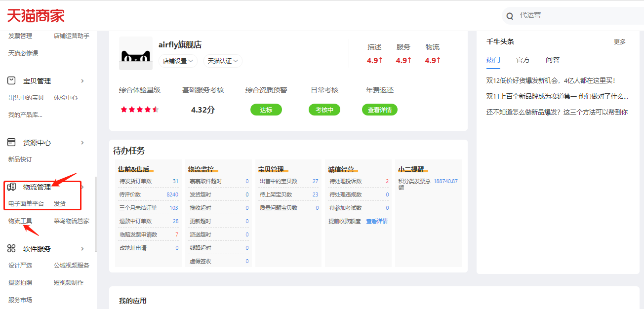Open 摄影拍照 in the sidebar
The width and height of the screenshot is (644, 309).
[20, 283]
